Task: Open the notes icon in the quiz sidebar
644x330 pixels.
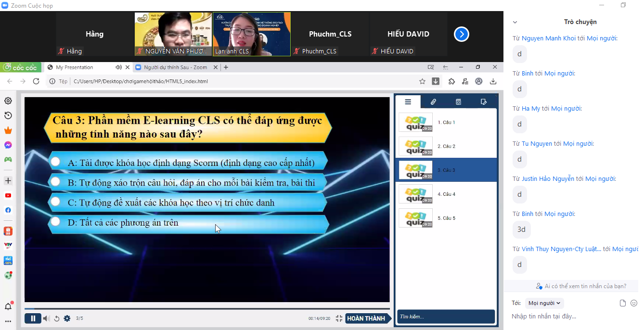Action: 458,102
